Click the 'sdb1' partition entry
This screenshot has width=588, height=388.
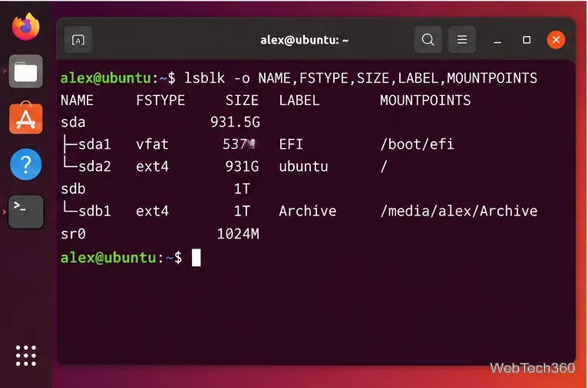[x=94, y=211]
